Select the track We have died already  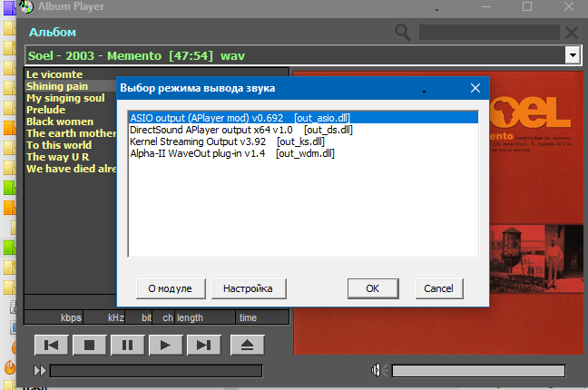(x=72, y=169)
